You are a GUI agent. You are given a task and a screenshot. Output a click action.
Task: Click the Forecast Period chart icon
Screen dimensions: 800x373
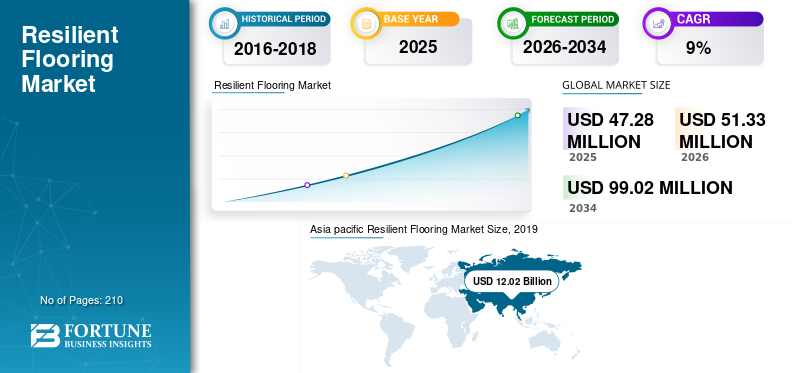tap(513, 23)
